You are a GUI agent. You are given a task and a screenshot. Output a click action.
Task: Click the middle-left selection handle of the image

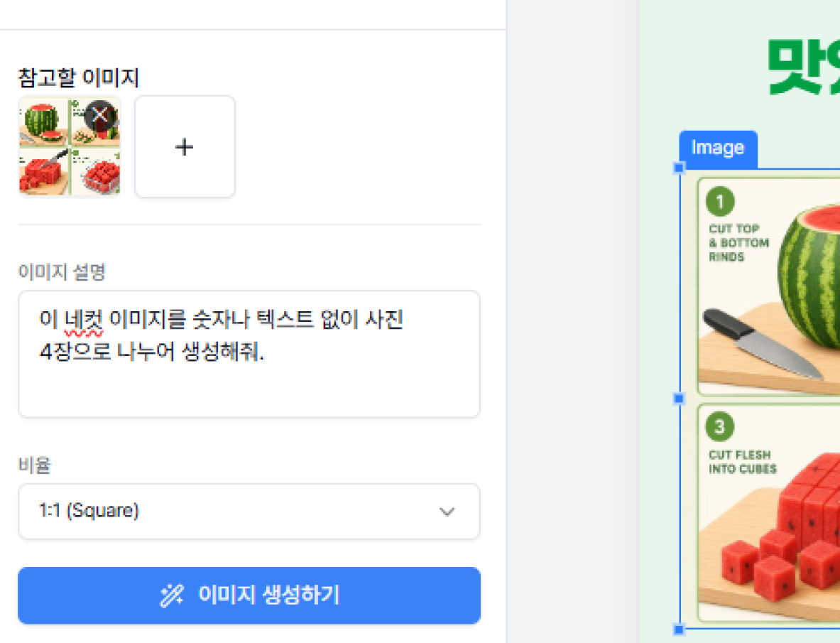(x=679, y=398)
